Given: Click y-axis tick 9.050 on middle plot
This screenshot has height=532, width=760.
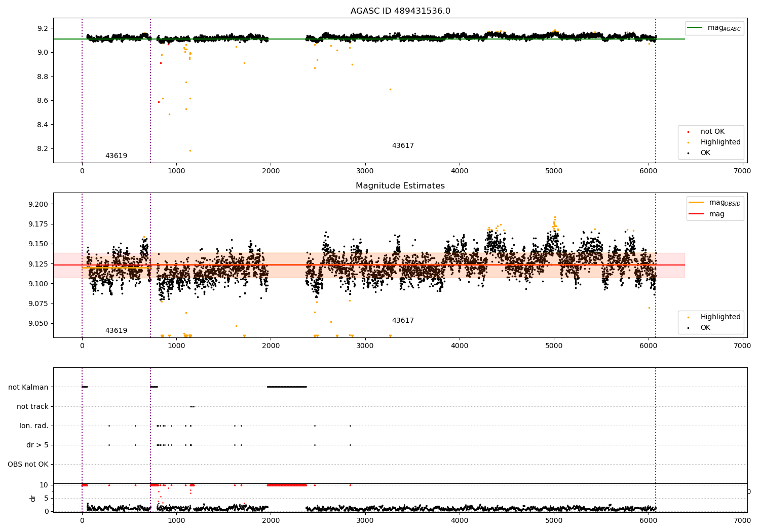Looking at the screenshot, I should [39, 323].
